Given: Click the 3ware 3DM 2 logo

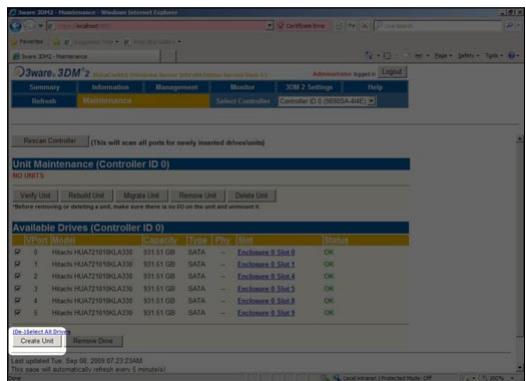Looking at the screenshot, I should point(52,72).
